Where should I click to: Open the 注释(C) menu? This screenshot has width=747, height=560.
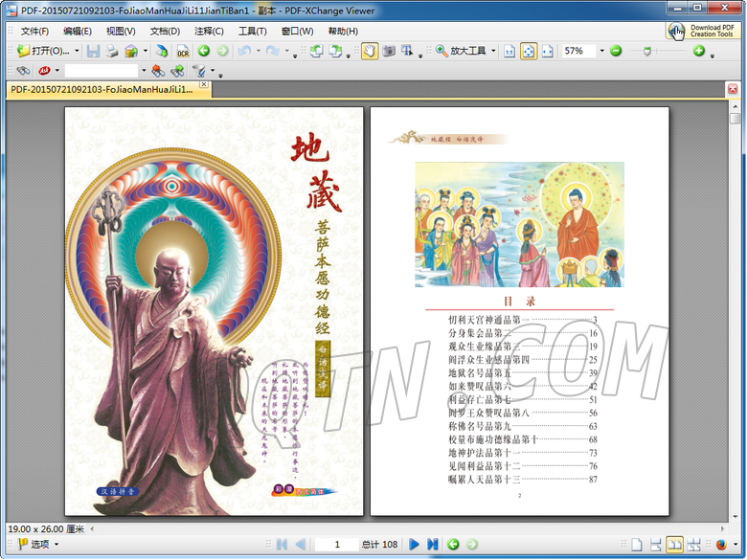[208, 31]
